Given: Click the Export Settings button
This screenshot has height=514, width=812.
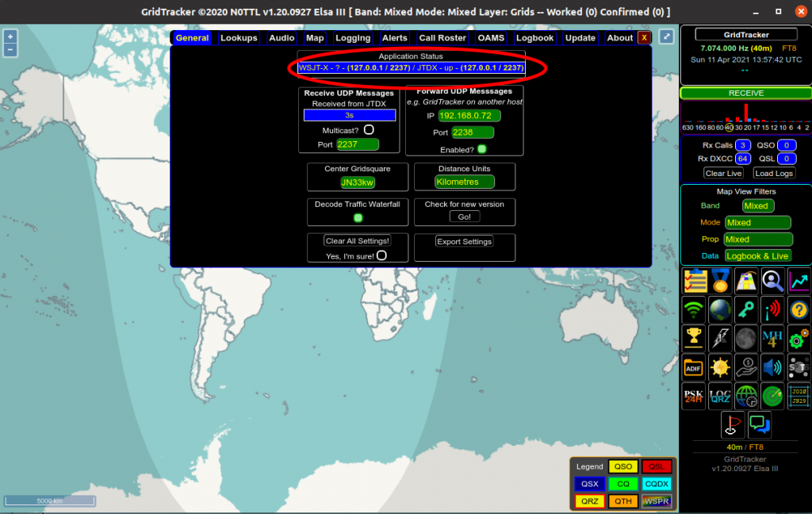Looking at the screenshot, I should [465, 241].
